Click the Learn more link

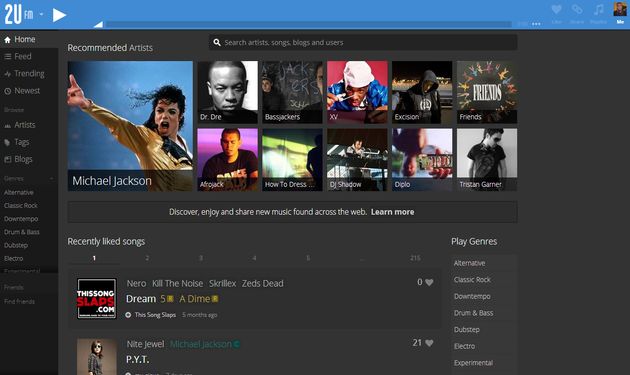pyautogui.click(x=392, y=212)
